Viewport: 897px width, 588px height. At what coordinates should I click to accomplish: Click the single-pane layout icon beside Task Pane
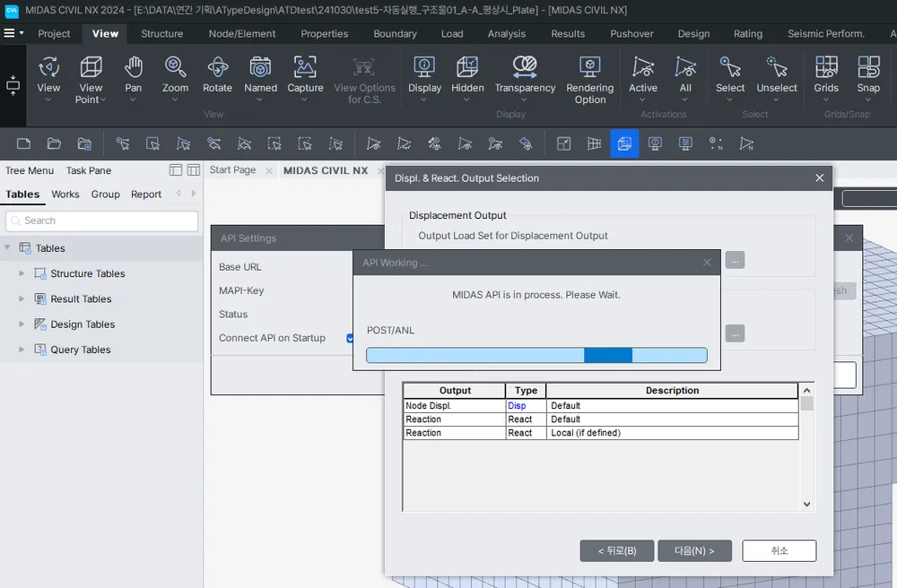(176, 169)
